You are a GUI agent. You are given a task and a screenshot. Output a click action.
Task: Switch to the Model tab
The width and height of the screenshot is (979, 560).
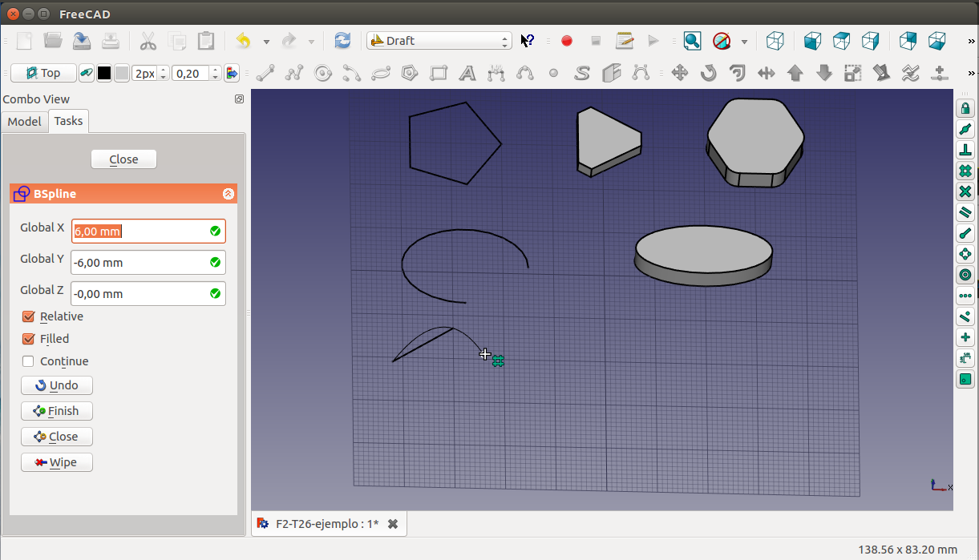24,121
